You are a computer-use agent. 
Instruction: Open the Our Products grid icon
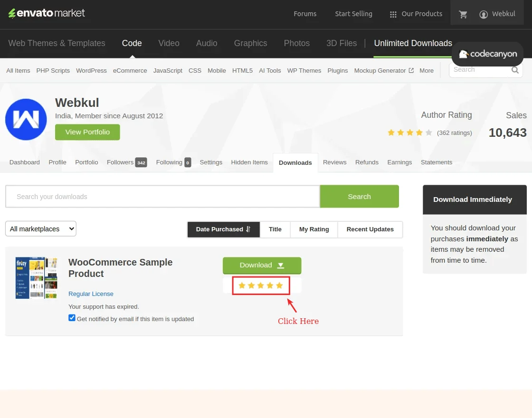click(x=393, y=14)
